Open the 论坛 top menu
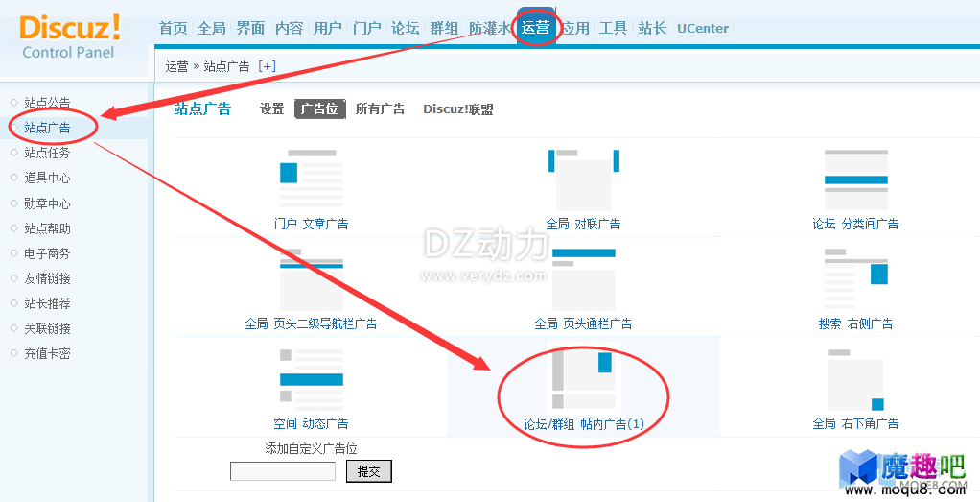Viewport: 980px width, 502px height. pos(405,28)
